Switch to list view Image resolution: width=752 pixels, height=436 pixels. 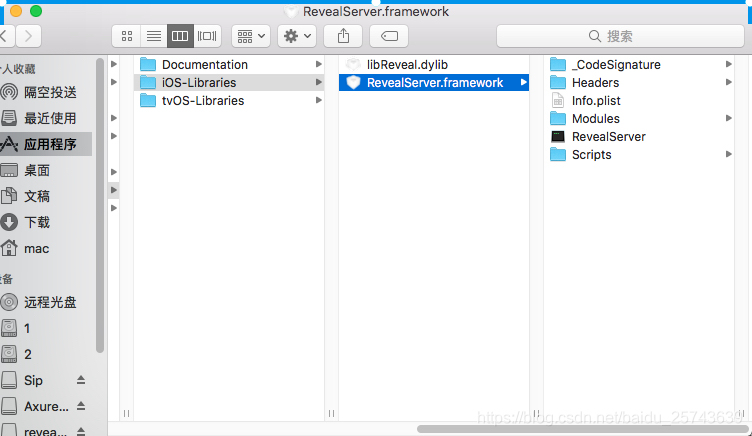pos(153,36)
